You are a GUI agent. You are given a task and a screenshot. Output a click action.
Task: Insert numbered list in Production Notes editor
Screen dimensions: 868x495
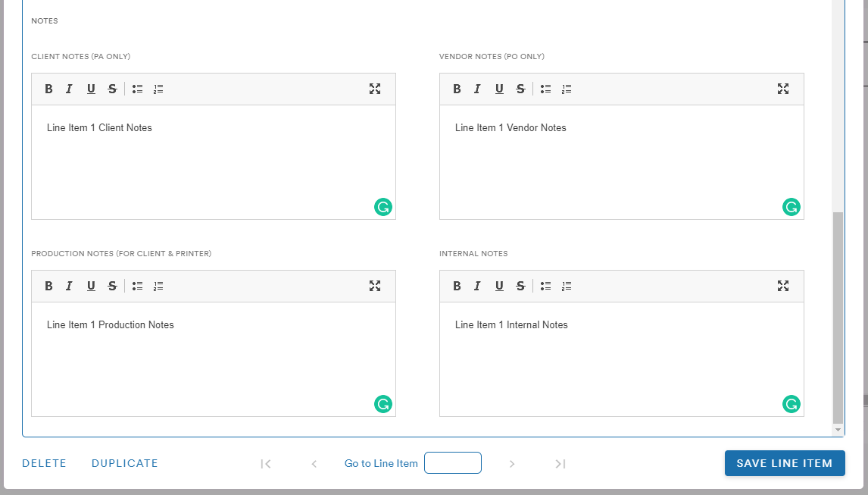(158, 286)
